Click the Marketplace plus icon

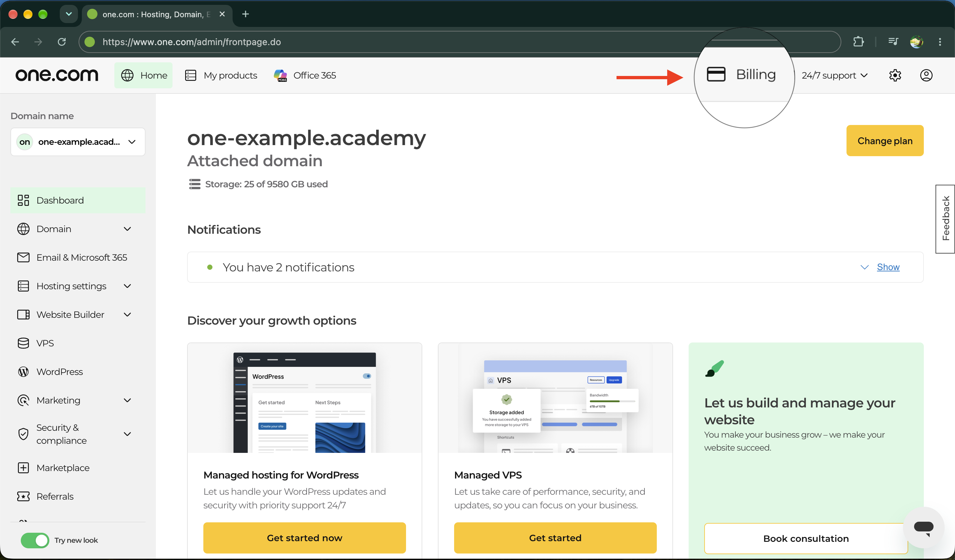[23, 468]
